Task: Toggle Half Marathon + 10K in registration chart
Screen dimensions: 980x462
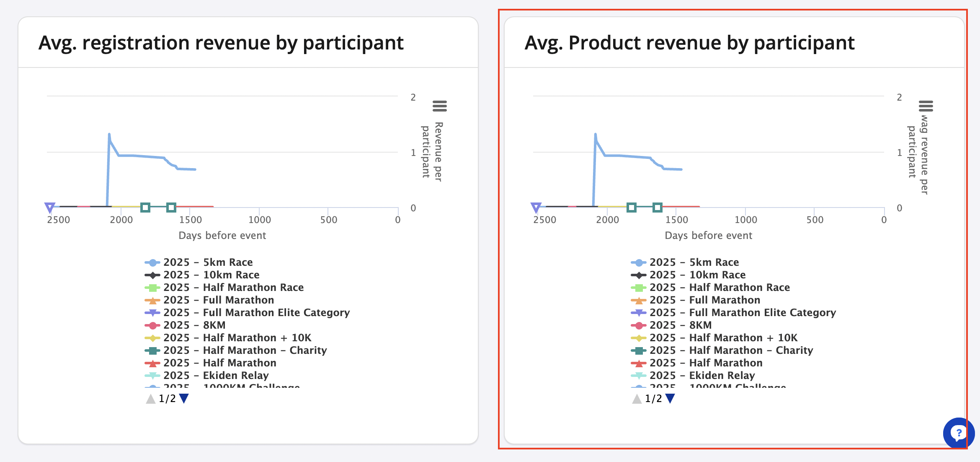Action: [x=237, y=338]
